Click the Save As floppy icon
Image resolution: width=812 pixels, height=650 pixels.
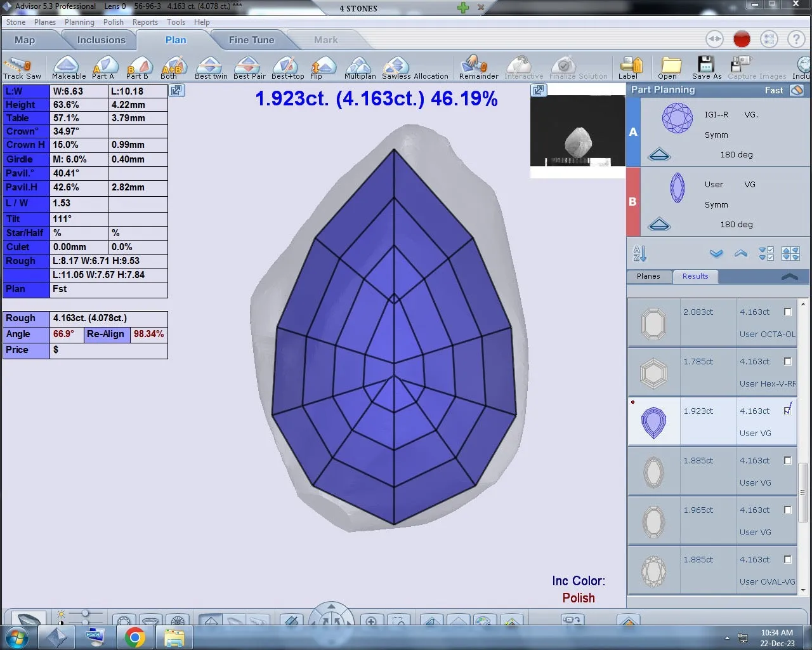pyautogui.click(x=706, y=68)
